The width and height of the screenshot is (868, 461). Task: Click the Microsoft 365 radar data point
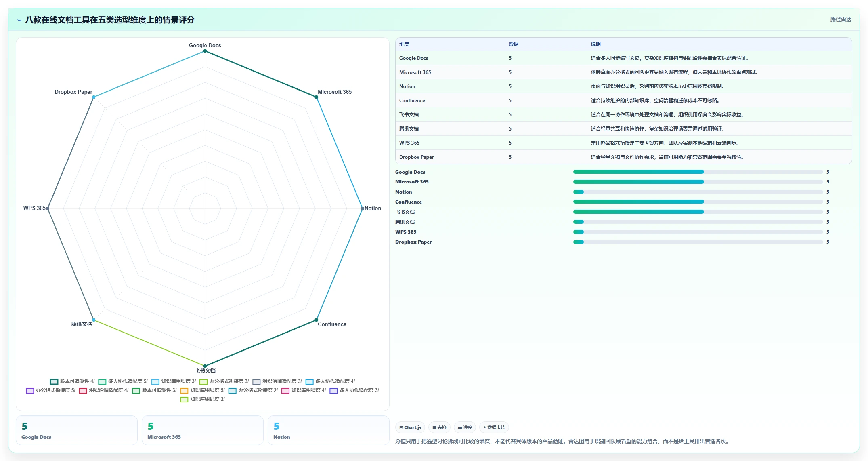pos(317,97)
